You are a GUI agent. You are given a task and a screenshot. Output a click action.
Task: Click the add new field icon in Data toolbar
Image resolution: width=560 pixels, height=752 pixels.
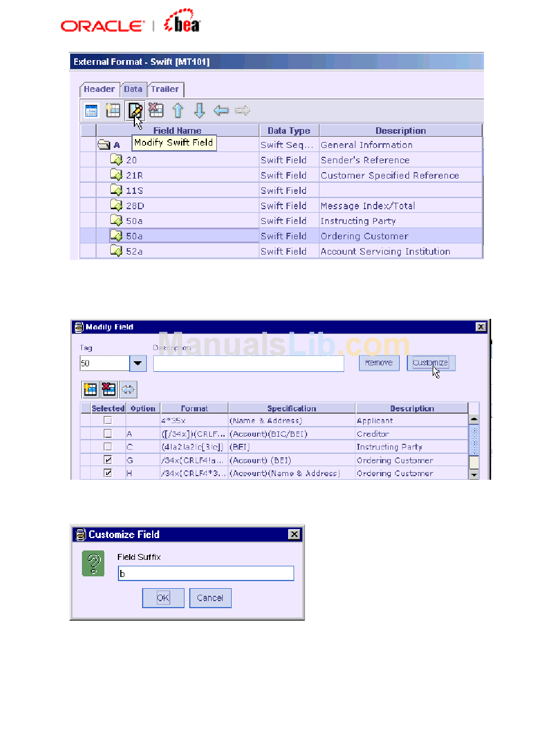pyautogui.click(x=113, y=110)
